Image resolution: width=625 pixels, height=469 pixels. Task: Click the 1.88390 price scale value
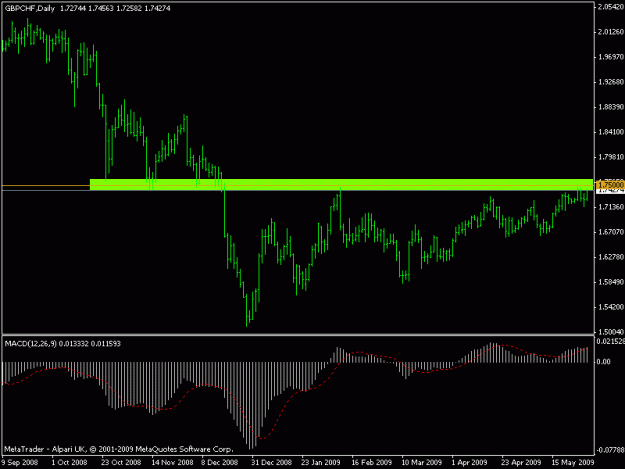coord(611,107)
